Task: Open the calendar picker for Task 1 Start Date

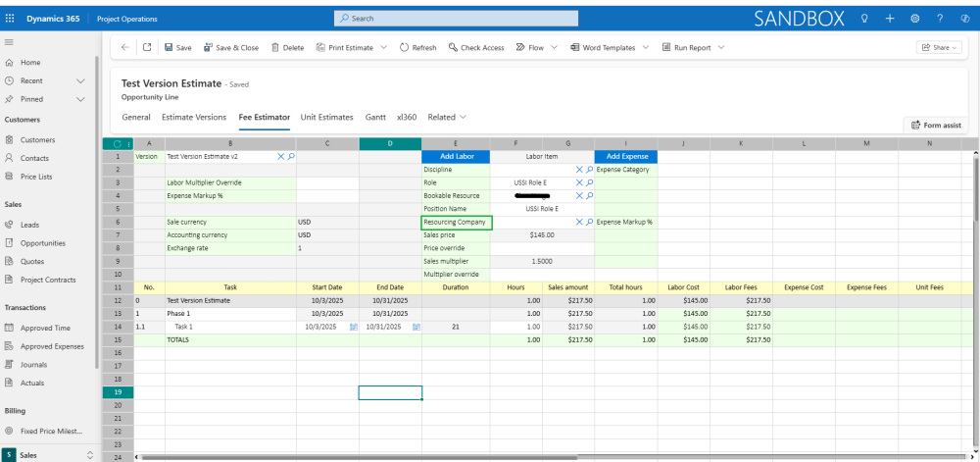Action: click(353, 327)
